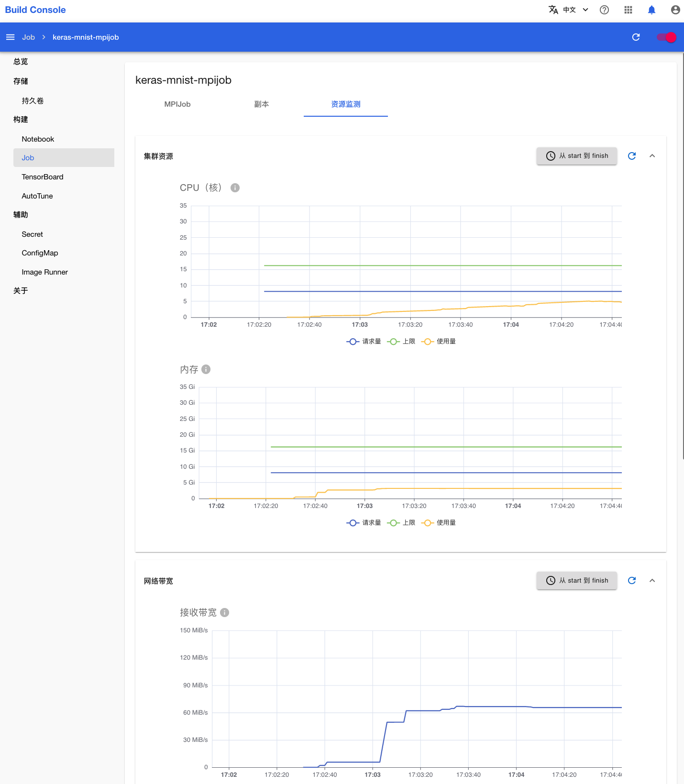Click the info icon next to CPU（核）
This screenshot has height=784, width=684.
pyautogui.click(x=235, y=188)
